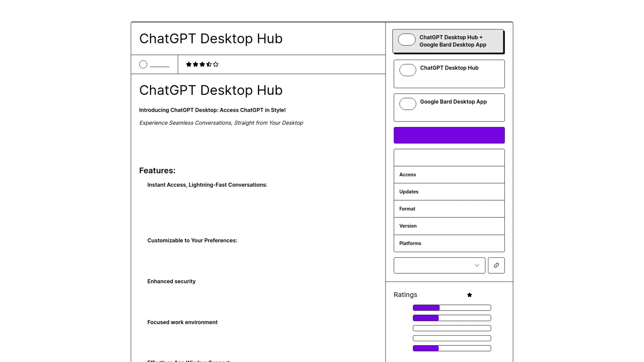Click the chain link icon button
This screenshot has height=362, width=644.
point(496,265)
